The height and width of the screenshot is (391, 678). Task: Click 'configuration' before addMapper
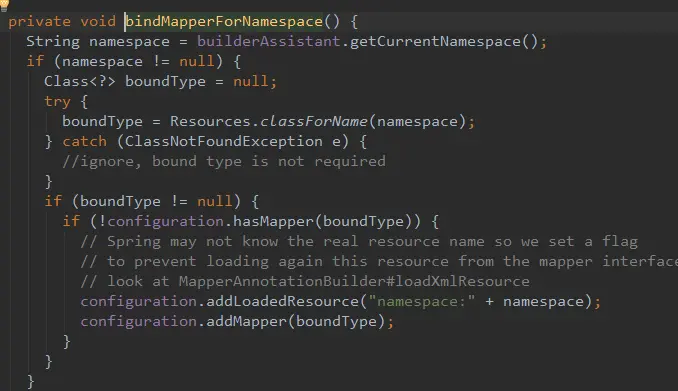[x=138, y=321]
